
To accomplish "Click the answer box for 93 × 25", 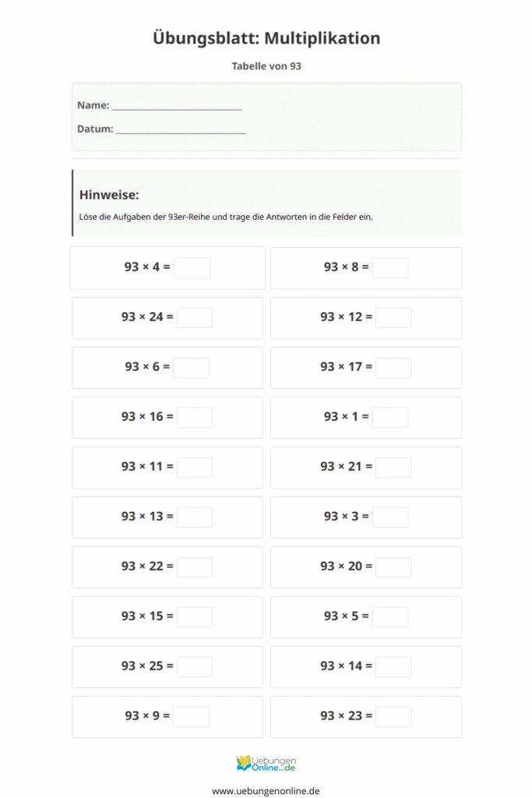I will click(x=195, y=667).
